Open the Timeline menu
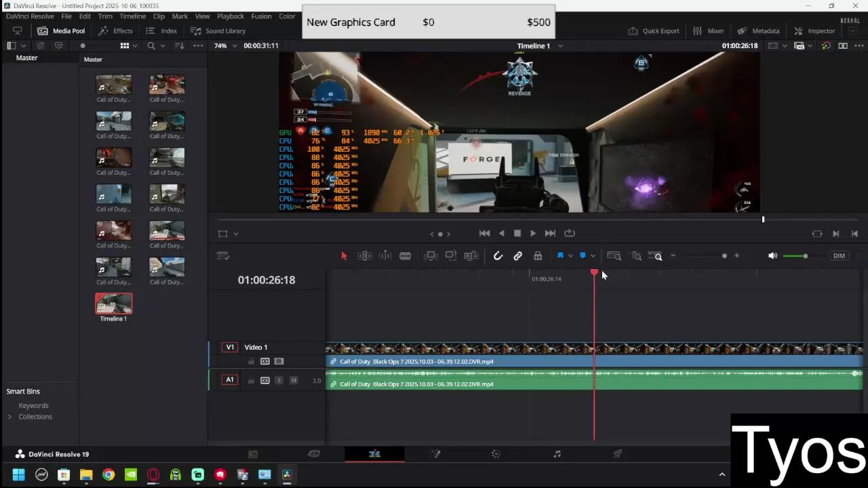The width and height of the screenshot is (868, 488). pos(132,16)
